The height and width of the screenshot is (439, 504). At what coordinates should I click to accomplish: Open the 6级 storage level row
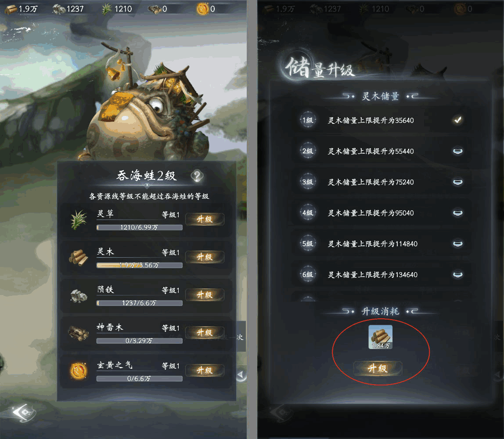point(383,275)
